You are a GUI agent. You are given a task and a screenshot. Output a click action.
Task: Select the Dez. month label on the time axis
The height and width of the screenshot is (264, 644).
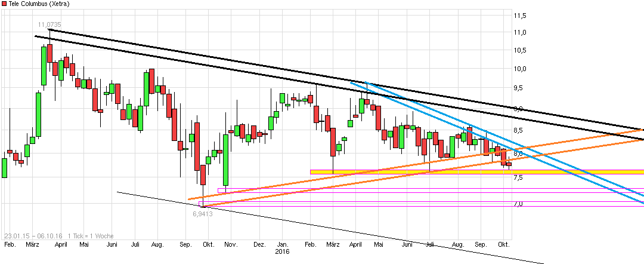(x=259, y=245)
